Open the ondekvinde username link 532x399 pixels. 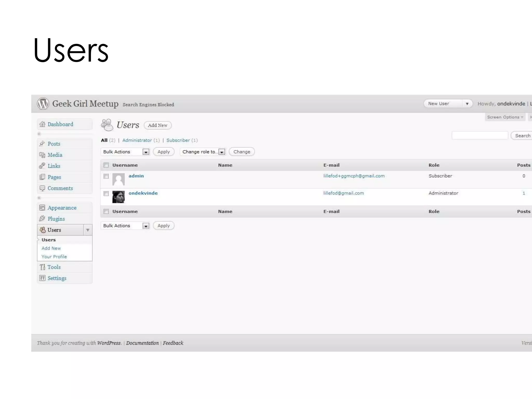coord(143,193)
